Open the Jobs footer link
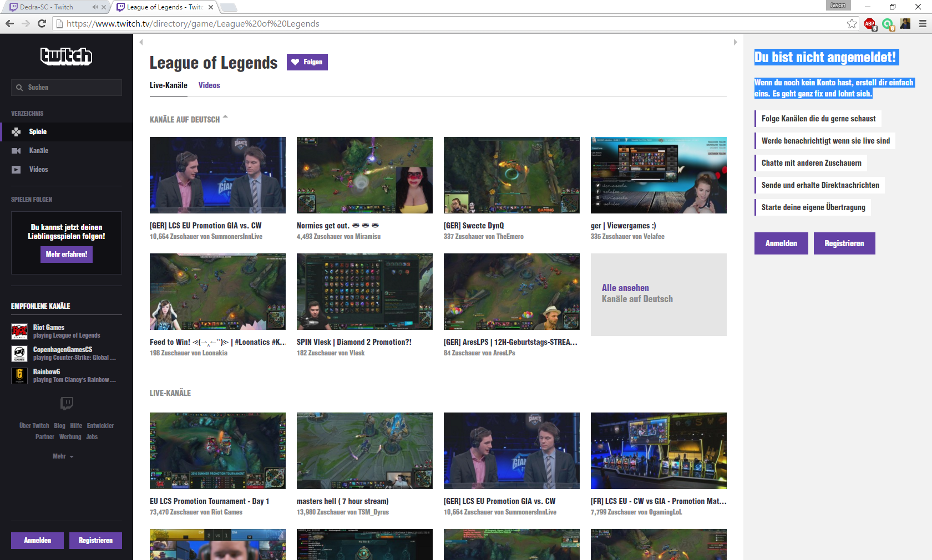The width and height of the screenshot is (932, 560). tap(92, 437)
